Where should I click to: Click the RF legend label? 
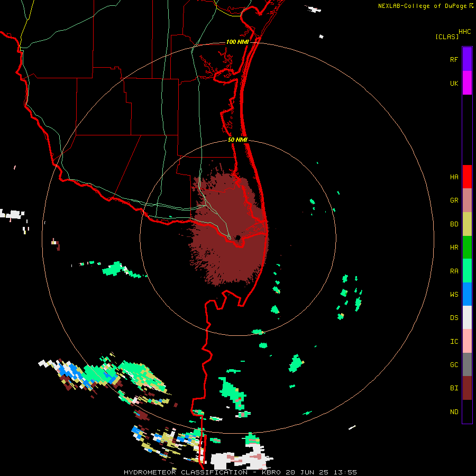454,59
